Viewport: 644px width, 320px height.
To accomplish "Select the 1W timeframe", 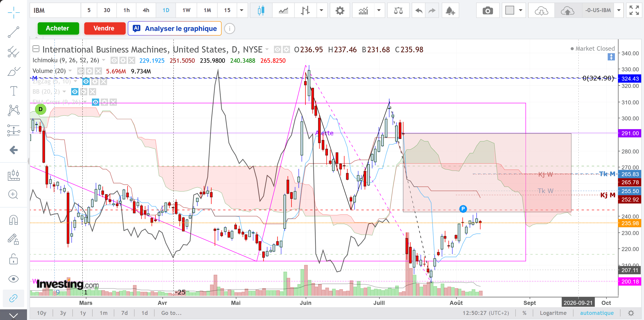I will [186, 10].
